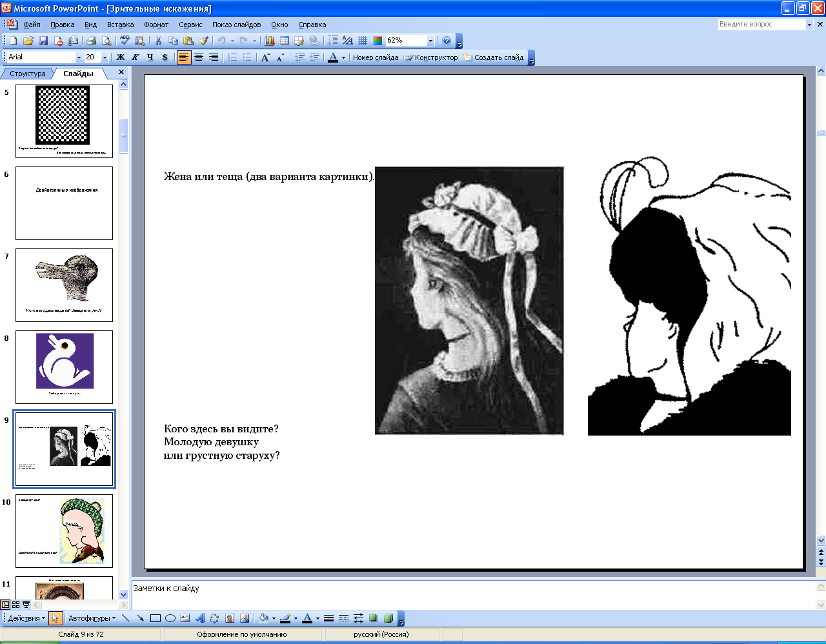Select the Oval shape tool
Screen dimensions: 826x644
[170, 618]
